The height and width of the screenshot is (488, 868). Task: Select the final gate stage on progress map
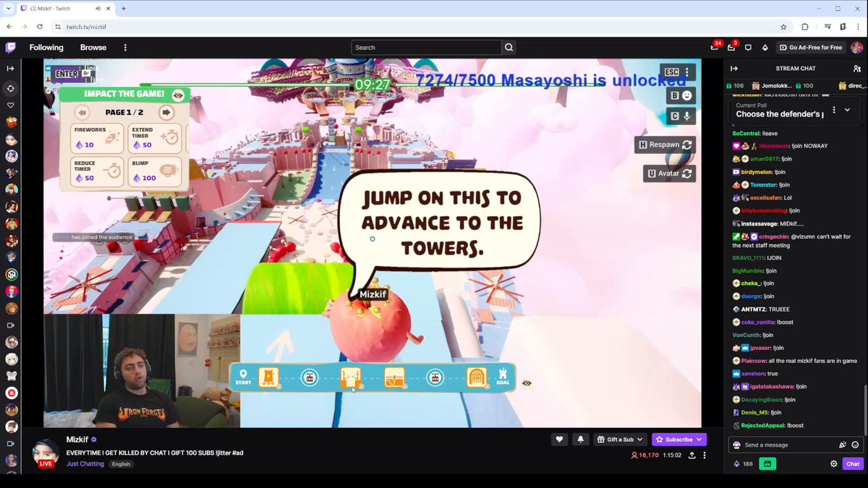coord(477,377)
